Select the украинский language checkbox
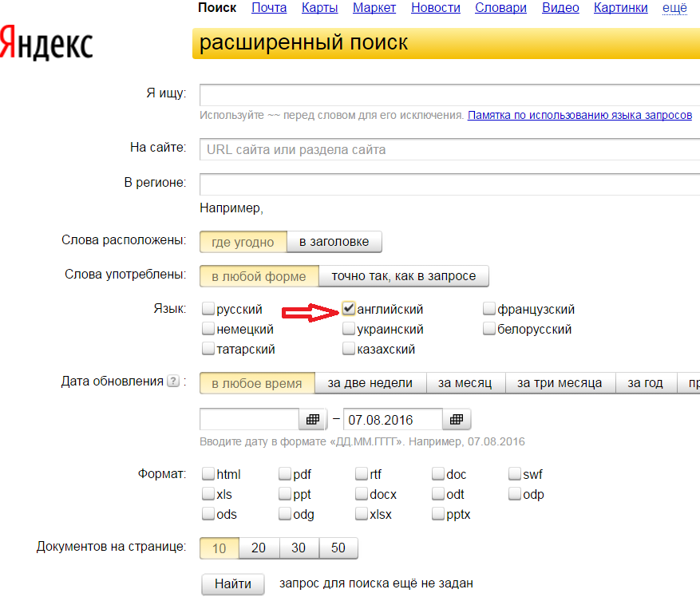Viewport: 700px width, 609px height. [x=349, y=329]
